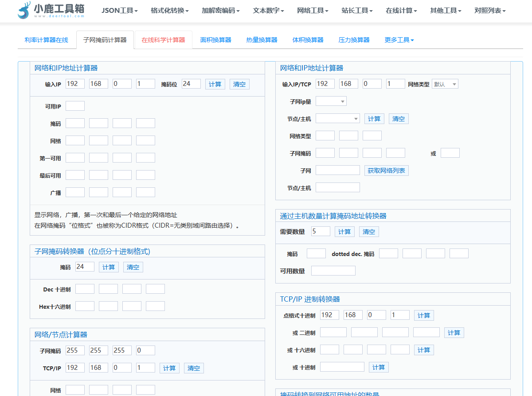Viewport: 532px width, 396px height.
Task: Click 计算 in 子网掩码转换器 section
Action: (109, 267)
